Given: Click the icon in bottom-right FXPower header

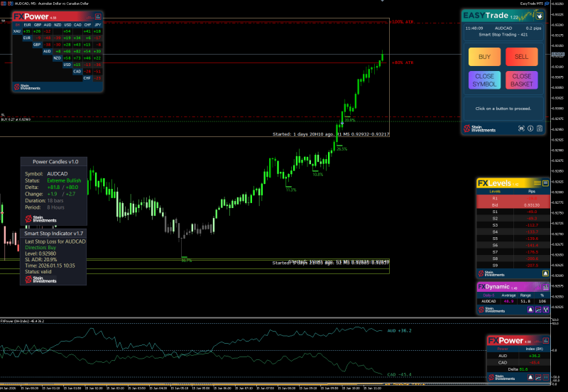Looking at the screenshot, I should click(x=545, y=341).
